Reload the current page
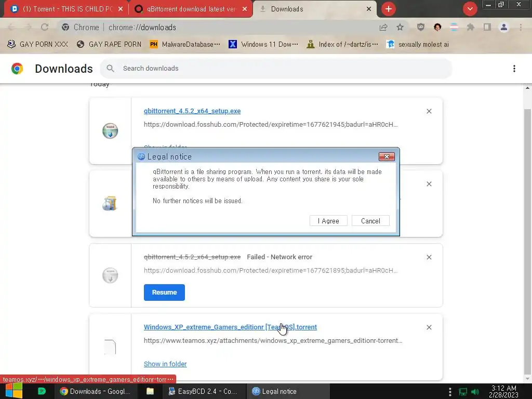This screenshot has height=399, width=532. click(x=45, y=27)
